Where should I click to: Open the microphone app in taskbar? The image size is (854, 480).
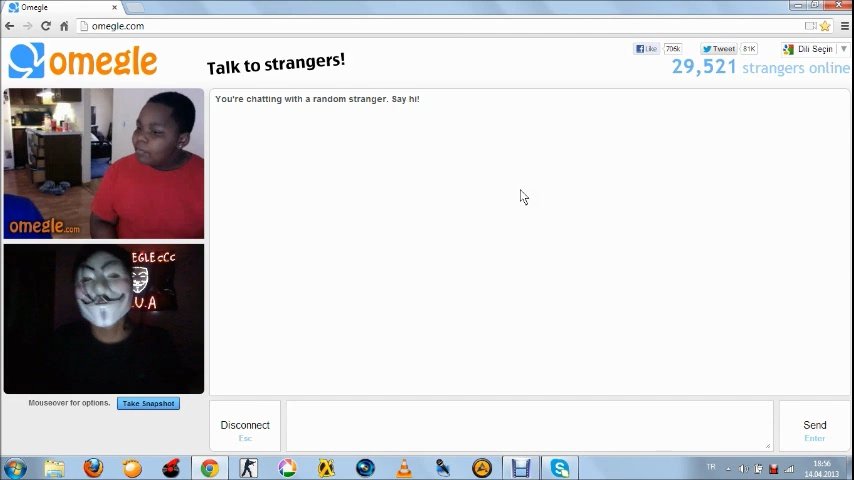443,468
